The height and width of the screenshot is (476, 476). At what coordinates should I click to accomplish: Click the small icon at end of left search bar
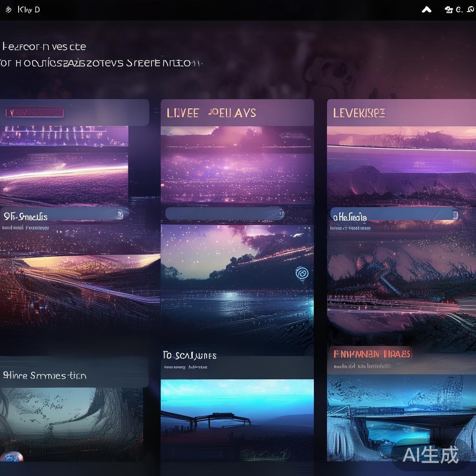[119, 214]
